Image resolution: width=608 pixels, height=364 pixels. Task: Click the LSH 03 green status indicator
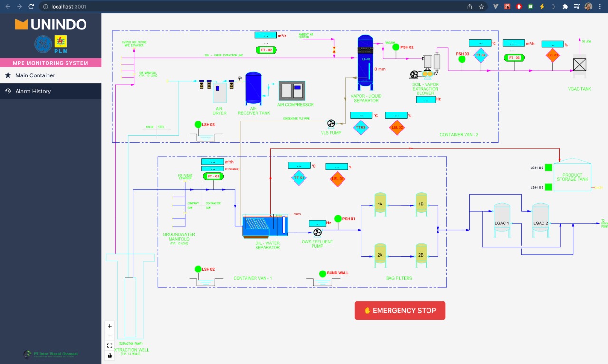pos(198,124)
